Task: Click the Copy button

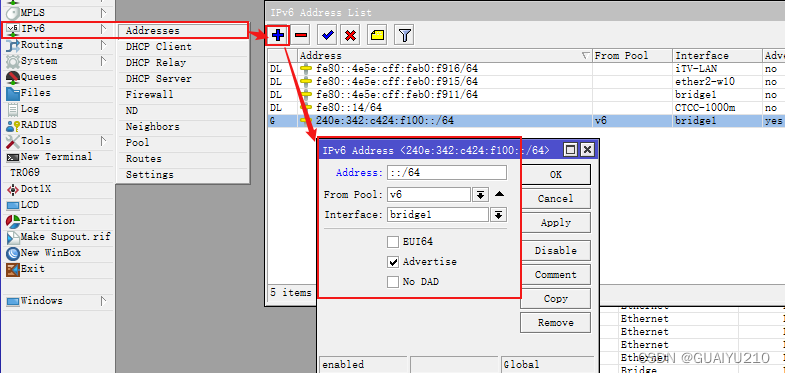Action: point(555,299)
